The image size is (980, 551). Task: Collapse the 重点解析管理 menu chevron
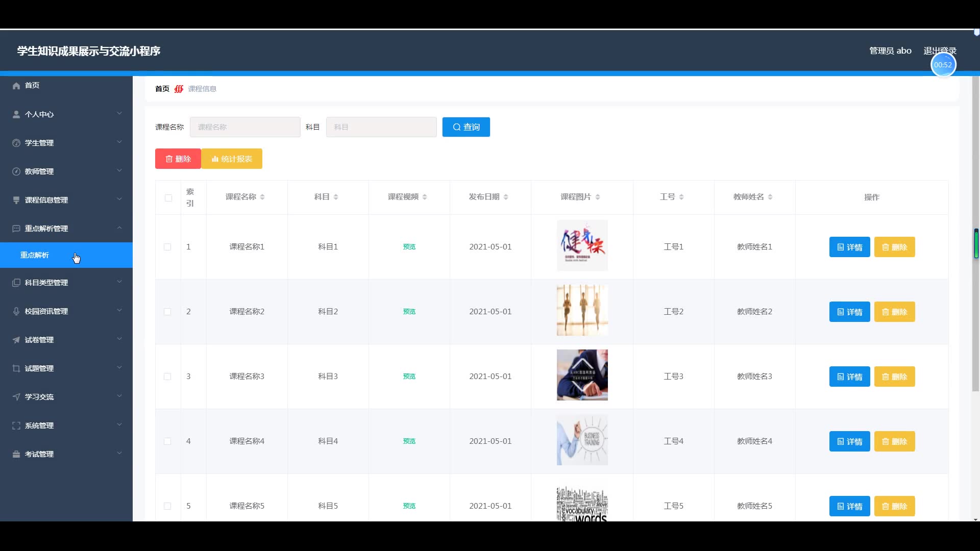pos(119,228)
